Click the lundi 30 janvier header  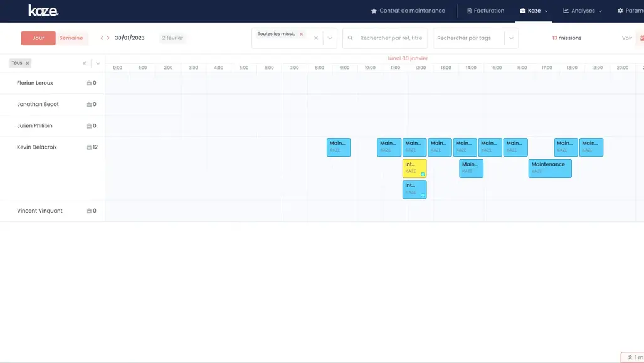[408, 58]
